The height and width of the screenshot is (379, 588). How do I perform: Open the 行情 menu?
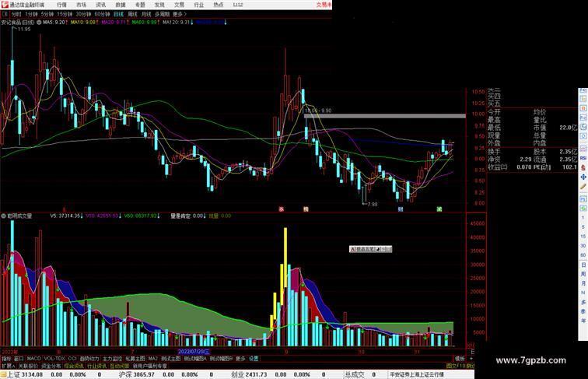click(62, 5)
